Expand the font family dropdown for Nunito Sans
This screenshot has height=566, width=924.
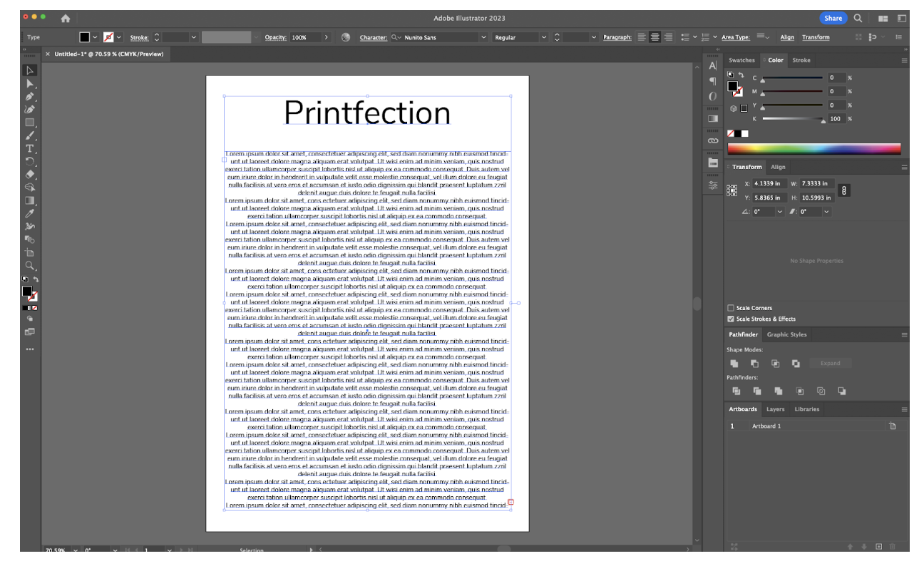[483, 37]
